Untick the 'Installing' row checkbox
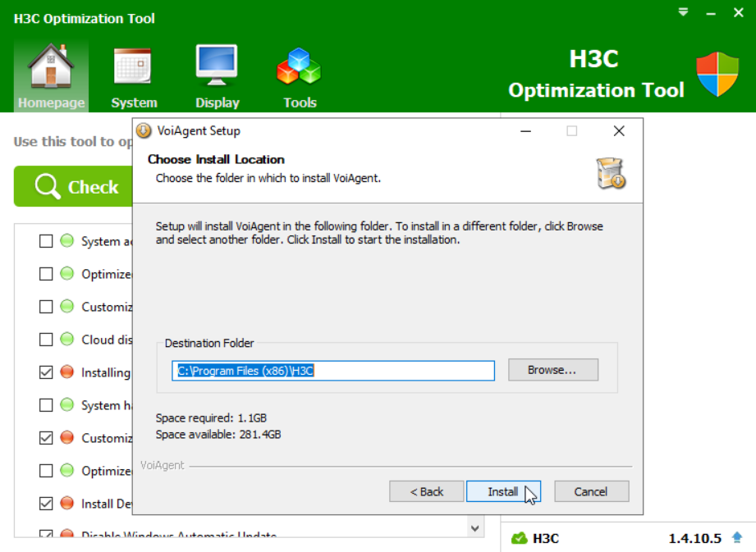 (46, 372)
